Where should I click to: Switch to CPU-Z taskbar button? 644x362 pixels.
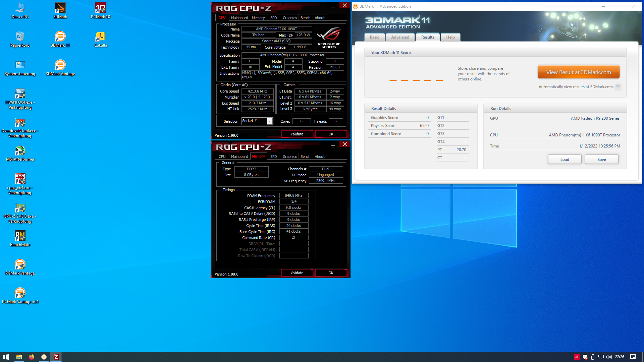pyautogui.click(x=56, y=357)
